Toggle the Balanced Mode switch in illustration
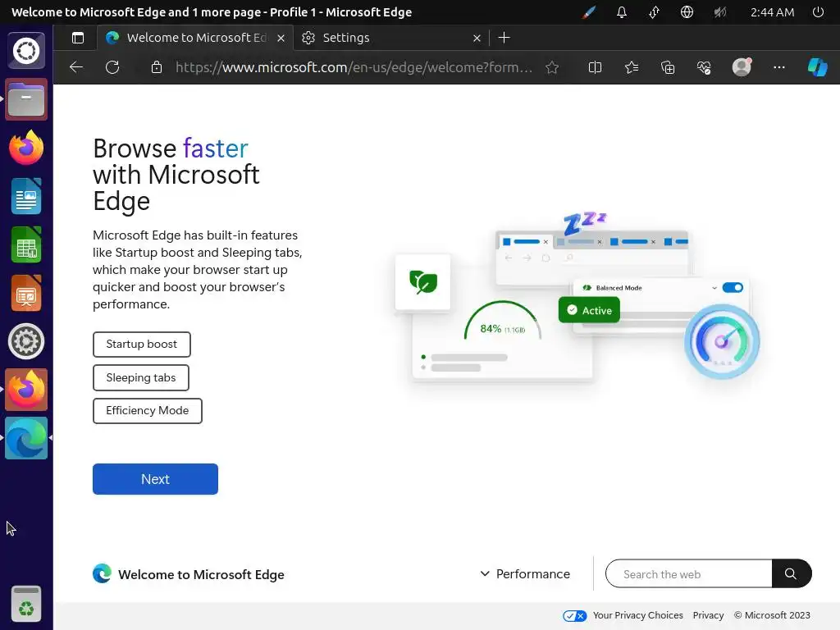Screen dimensions: 840x630 [x=733, y=288]
